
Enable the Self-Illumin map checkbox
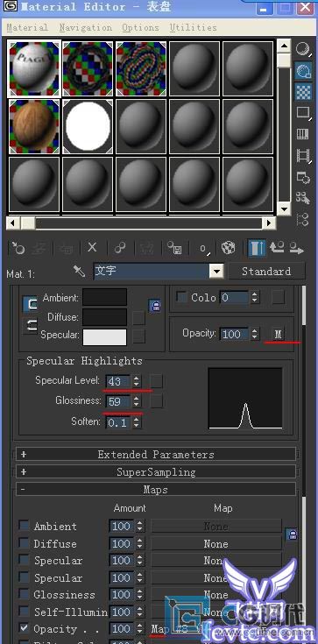click(25, 612)
